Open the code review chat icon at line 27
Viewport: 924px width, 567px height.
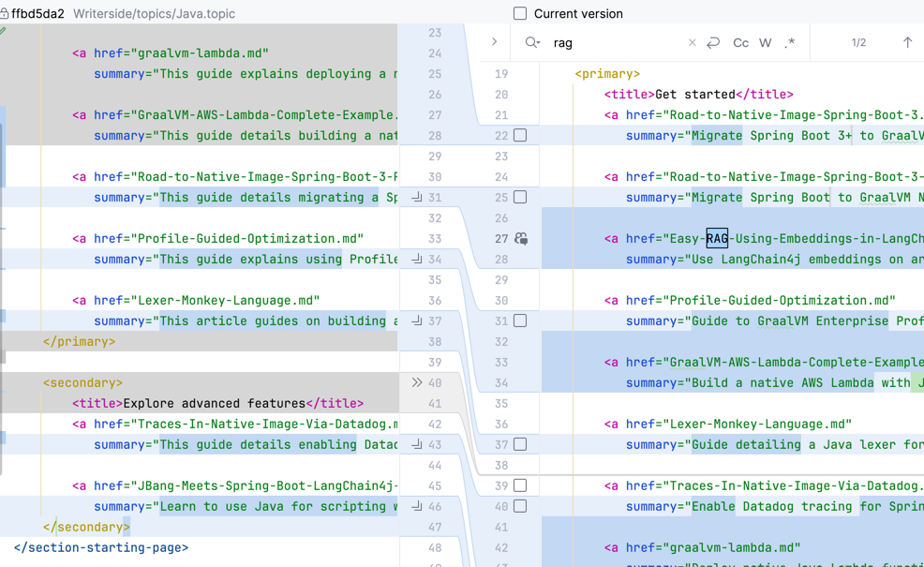521,239
